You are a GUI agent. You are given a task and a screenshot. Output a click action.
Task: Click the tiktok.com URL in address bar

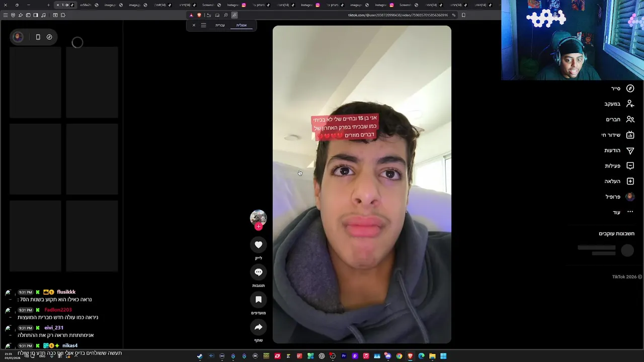(x=397, y=15)
